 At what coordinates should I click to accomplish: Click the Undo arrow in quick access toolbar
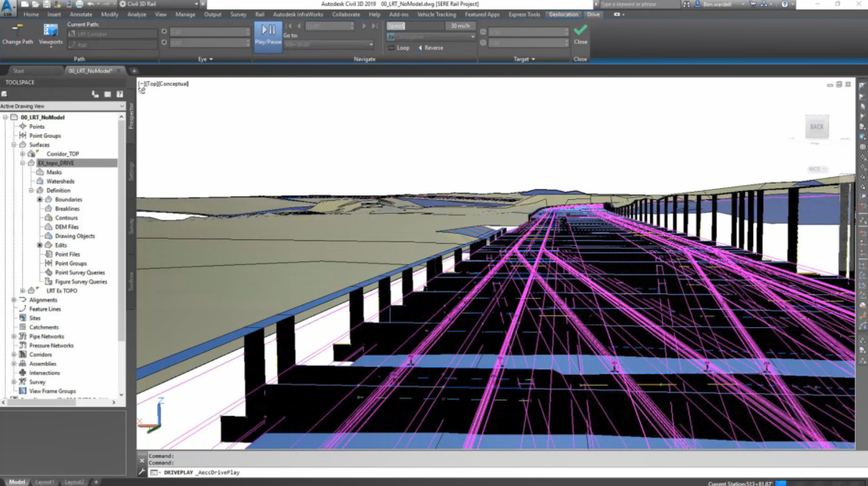(90, 4)
